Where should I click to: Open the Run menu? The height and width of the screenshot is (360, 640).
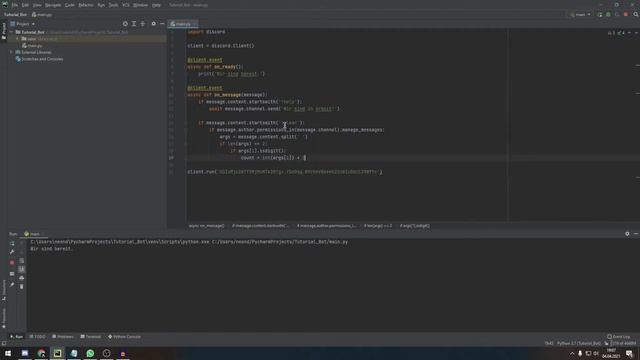pos(101,5)
